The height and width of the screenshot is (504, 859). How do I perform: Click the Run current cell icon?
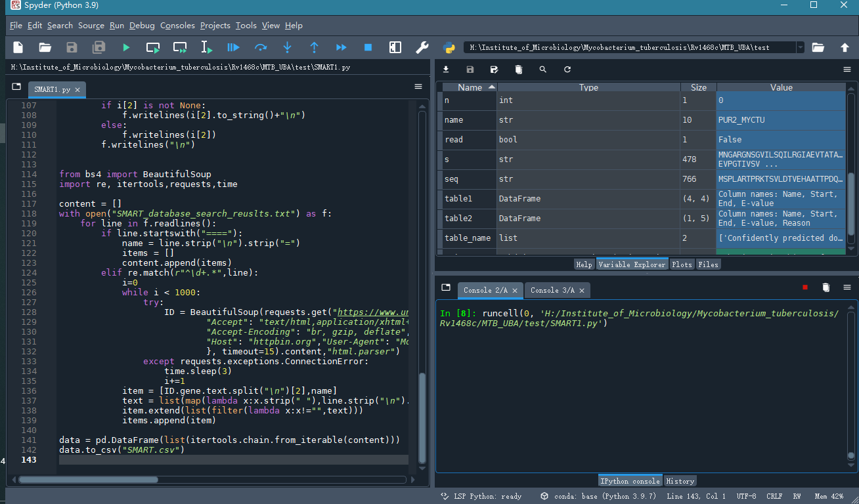click(x=153, y=47)
